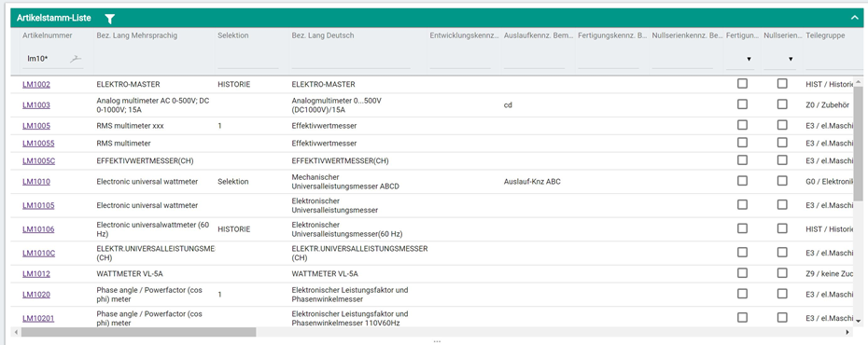Image resolution: width=868 pixels, height=345 pixels.
Task: Filter the Auslaufkennz column input
Action: click(534, 60)
